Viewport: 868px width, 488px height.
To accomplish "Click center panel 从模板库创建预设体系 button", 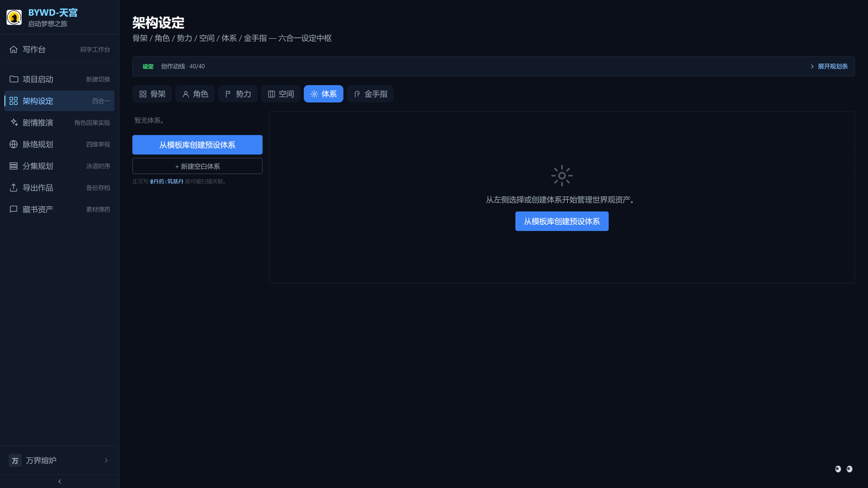I will [x=562, y=221].
